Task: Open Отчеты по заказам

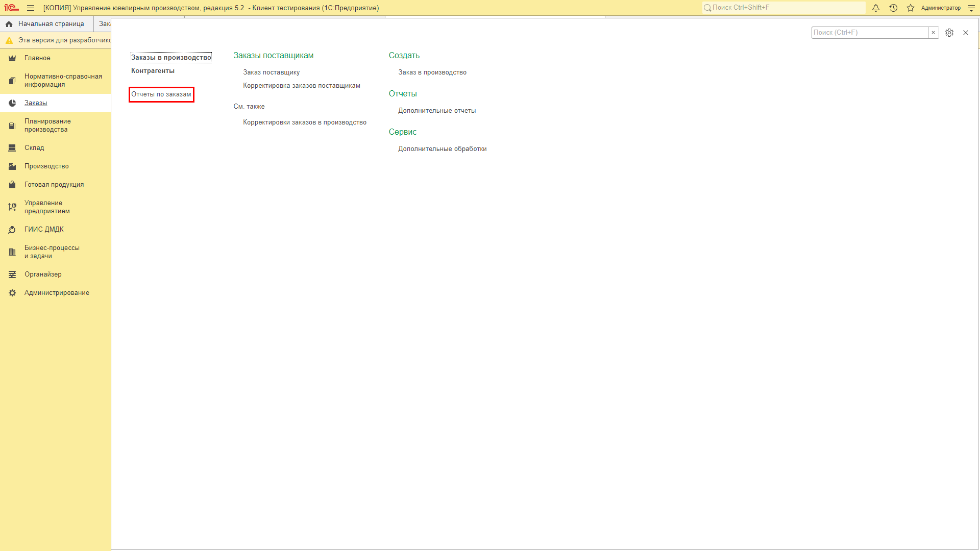Action: tap(161, 94)
